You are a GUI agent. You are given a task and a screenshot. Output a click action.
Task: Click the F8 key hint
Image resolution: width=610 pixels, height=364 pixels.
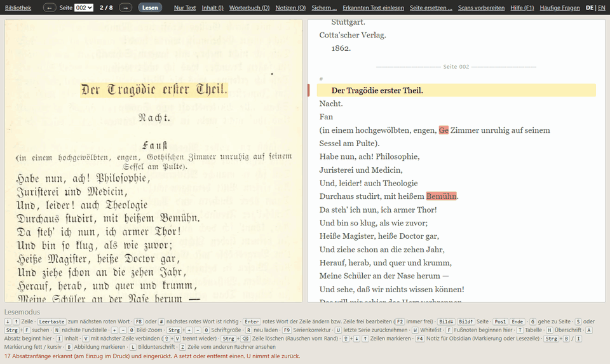139,321
